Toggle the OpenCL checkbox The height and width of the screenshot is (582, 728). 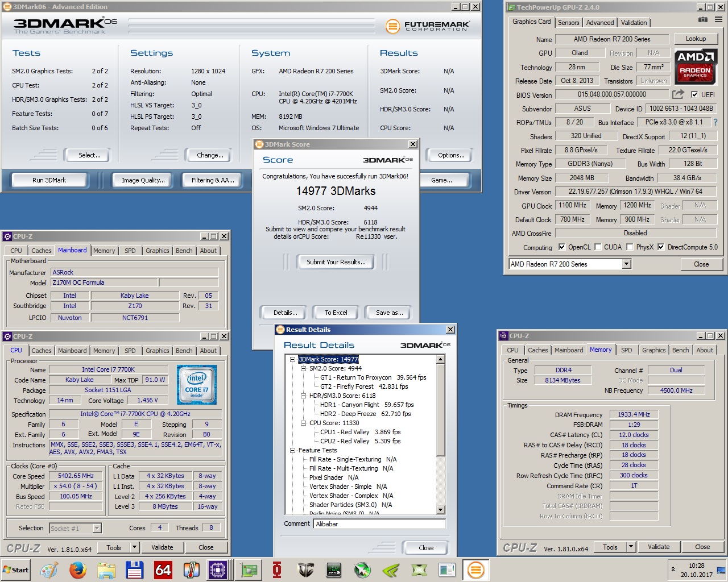(x=562, y=247)
